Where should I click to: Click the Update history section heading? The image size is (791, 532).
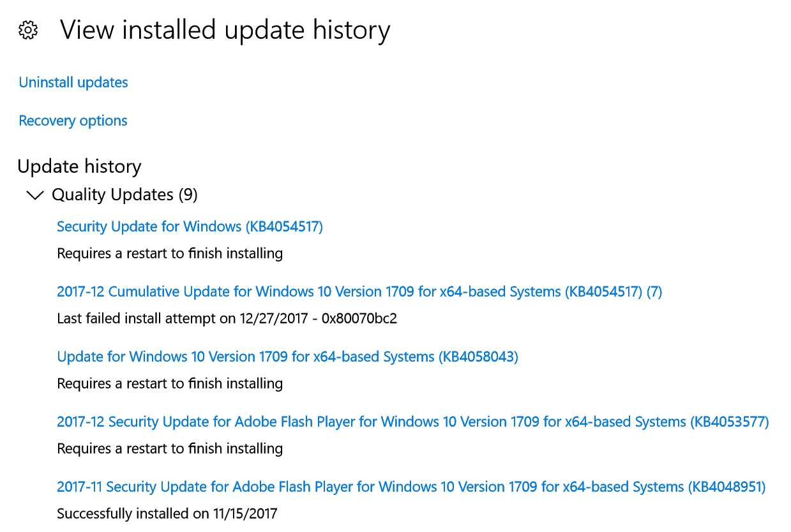(x=80, y=166)
